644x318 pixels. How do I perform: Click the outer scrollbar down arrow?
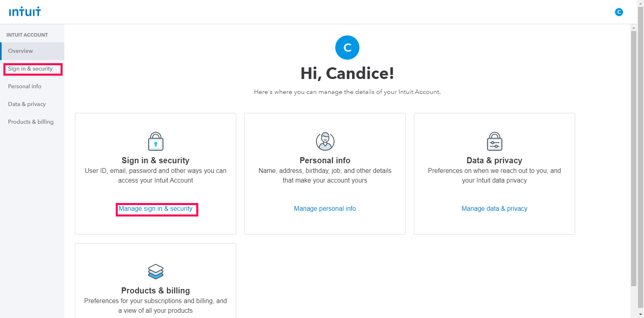point(641,314)
